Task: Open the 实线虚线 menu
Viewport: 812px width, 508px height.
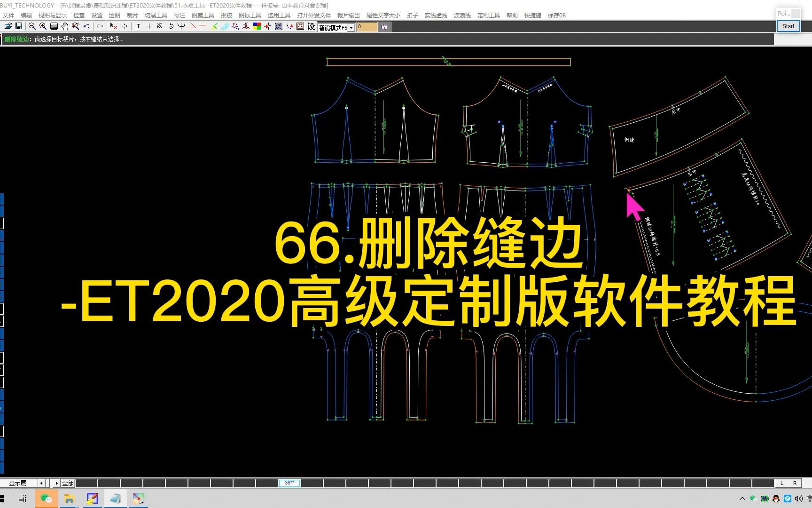Action: 436,16
